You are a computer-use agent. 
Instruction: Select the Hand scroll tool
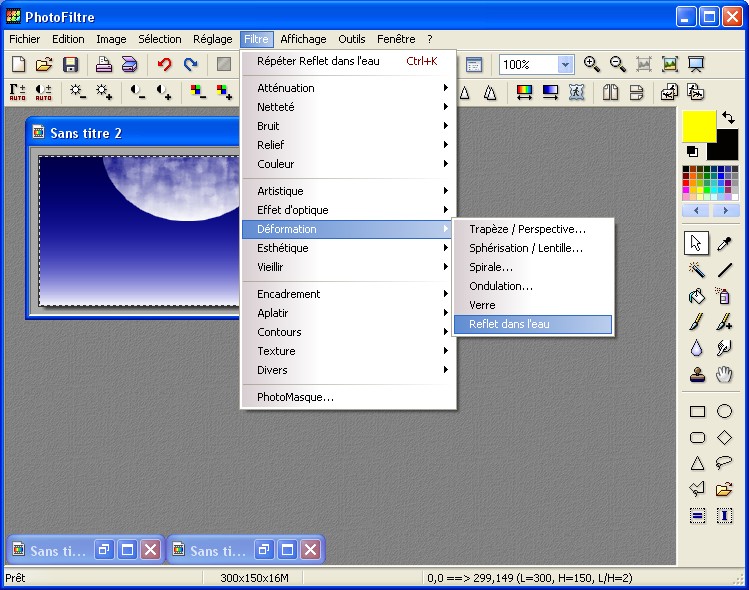click(724, 374)
